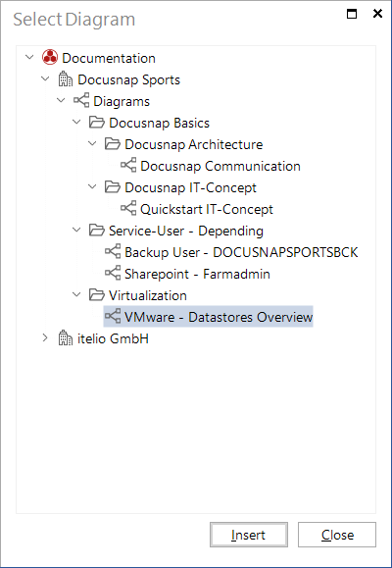392x568 pixels.
Task: Select the Docusnap IT-Concept label
Action: coord(191,187)
